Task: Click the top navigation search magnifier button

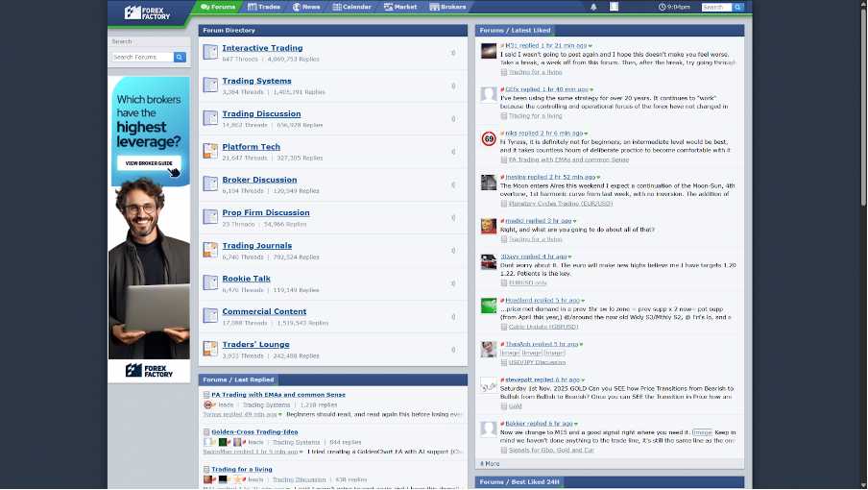Action: (x=738, y=7)
